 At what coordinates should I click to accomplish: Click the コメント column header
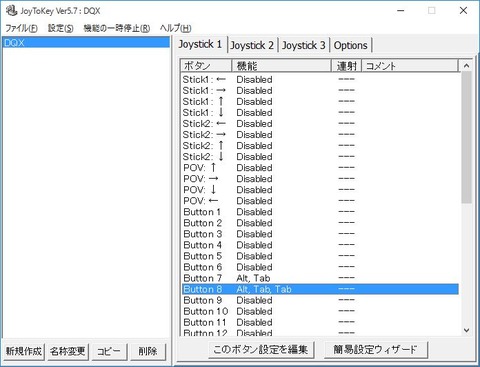click(x=410, y=66)
